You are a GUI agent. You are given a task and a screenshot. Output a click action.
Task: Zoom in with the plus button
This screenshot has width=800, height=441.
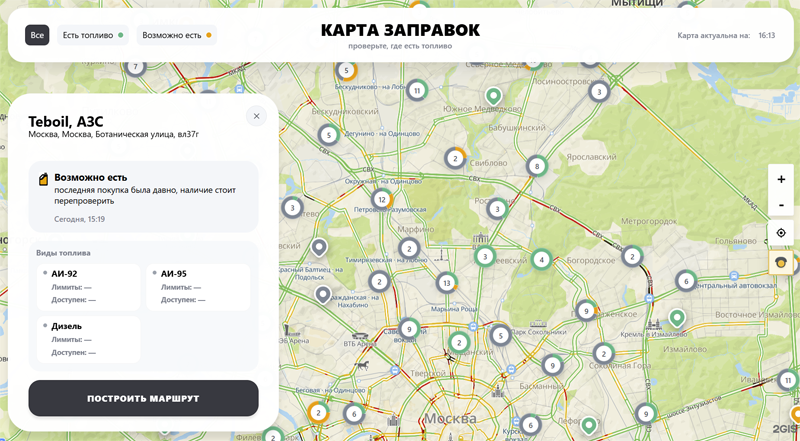pos(781,179)
